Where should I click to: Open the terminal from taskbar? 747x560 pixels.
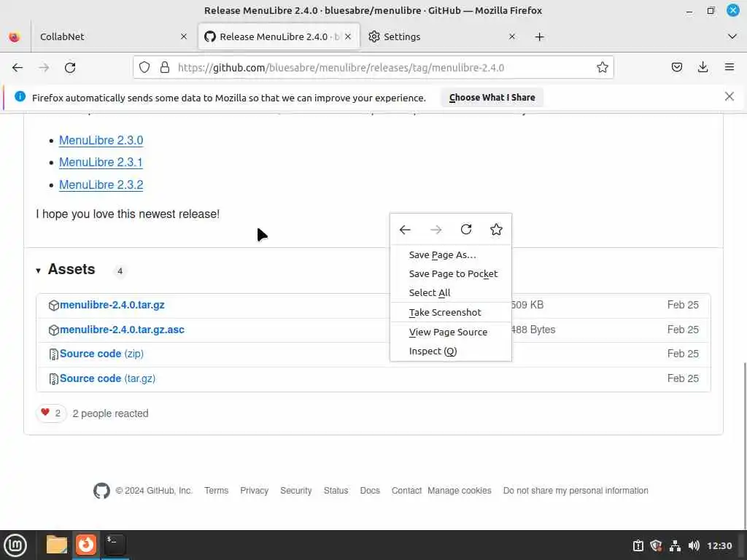pos(115,545)
